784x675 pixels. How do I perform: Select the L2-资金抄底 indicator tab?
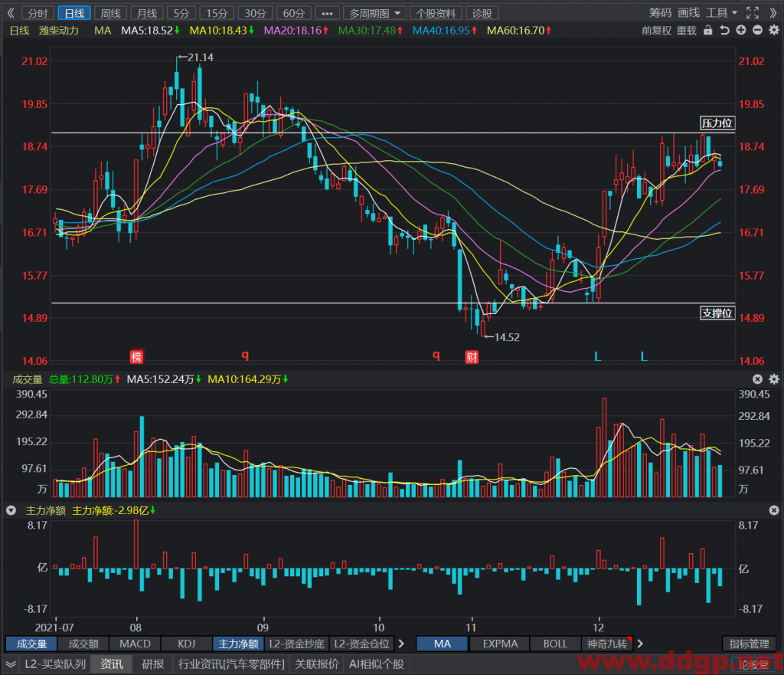coord(296,644)
